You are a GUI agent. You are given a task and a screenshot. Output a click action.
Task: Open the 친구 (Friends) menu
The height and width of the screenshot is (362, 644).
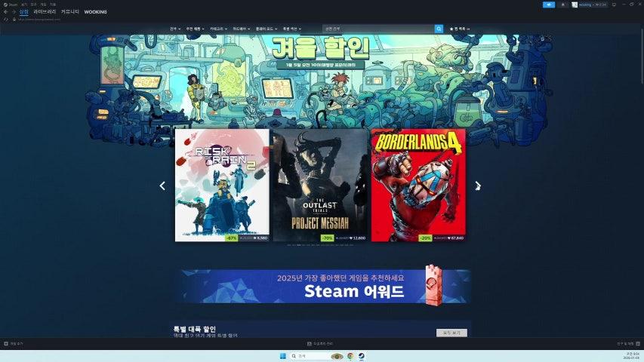click(34, 5)
